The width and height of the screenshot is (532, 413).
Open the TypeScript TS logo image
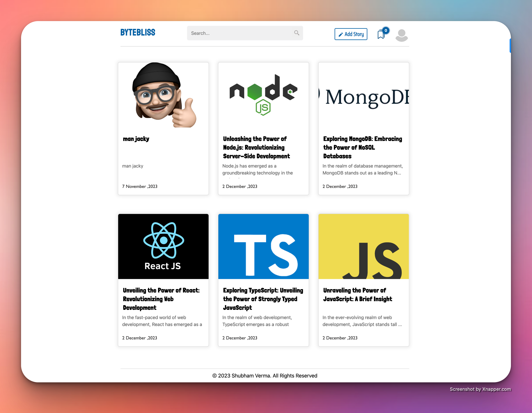coord(263,246)
